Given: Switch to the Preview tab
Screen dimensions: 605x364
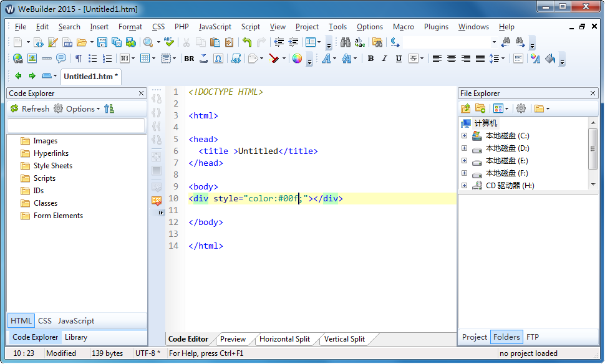Looking at the screenshot, I should [x=233, y=339].
